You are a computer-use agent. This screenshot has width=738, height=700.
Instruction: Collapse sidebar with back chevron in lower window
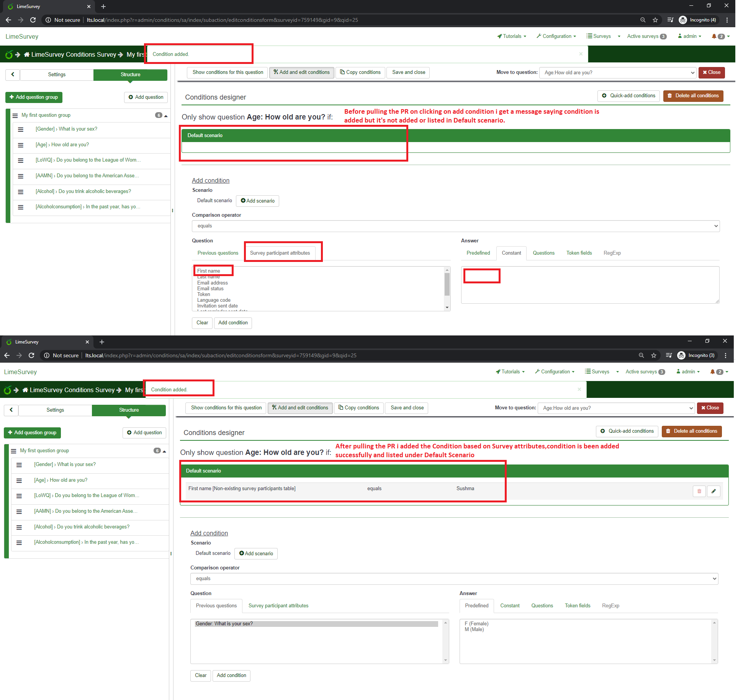tap(11, 410)
